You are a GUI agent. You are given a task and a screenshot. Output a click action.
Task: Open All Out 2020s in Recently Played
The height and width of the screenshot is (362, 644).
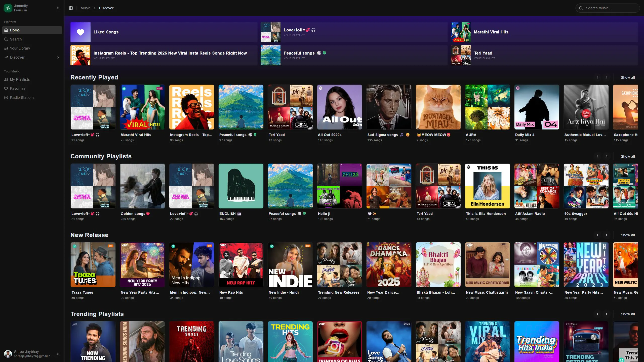pos(340,107)
